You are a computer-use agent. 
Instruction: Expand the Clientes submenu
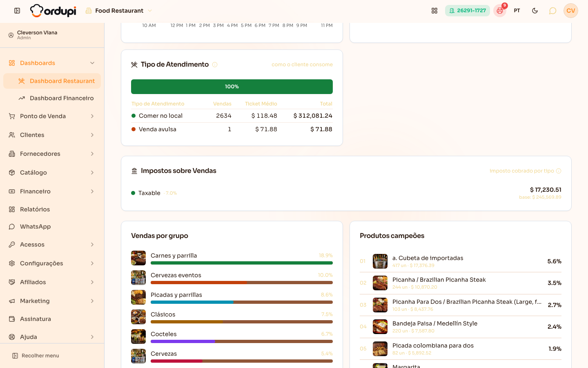tap(52, 135)
